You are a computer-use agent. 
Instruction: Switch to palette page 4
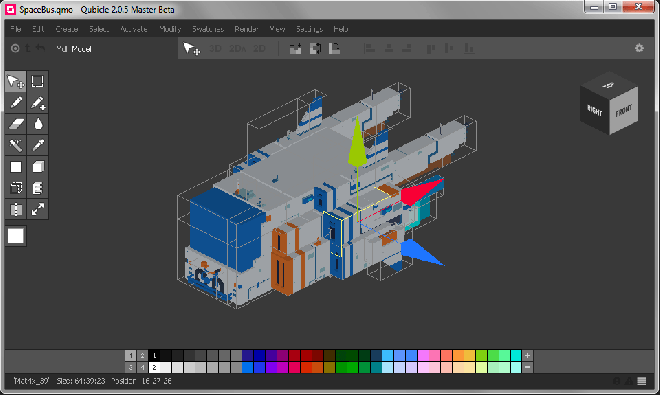click(142, 368)
